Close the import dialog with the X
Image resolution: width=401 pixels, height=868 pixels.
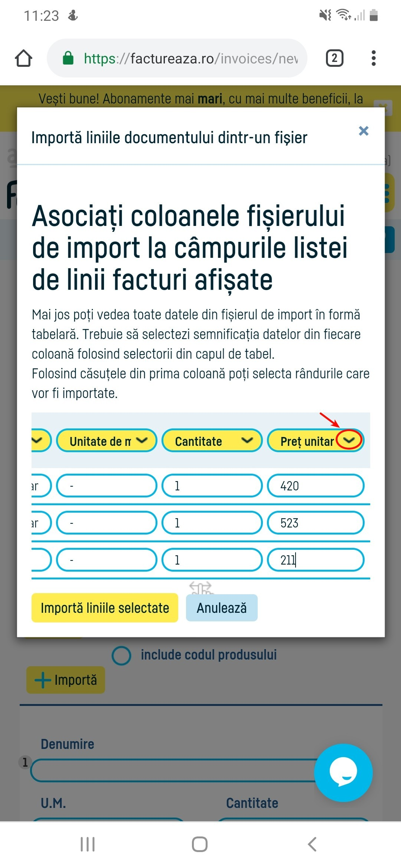pos(363,131)
